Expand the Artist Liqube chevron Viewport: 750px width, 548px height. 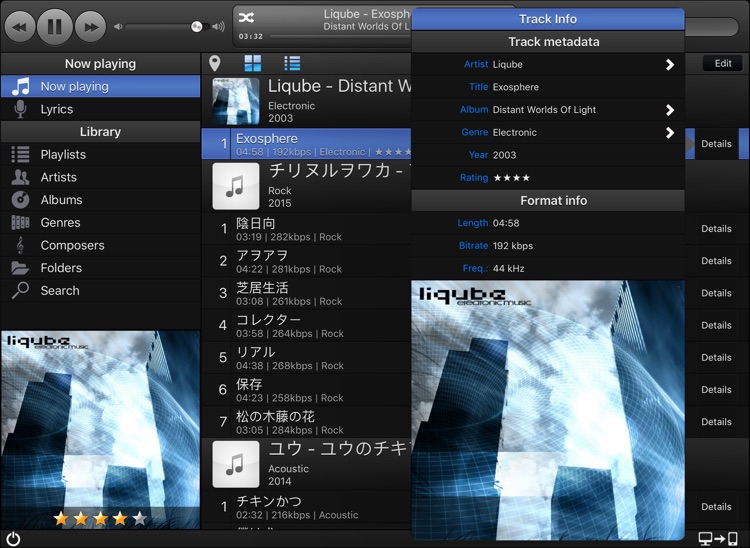pos(670,65)
